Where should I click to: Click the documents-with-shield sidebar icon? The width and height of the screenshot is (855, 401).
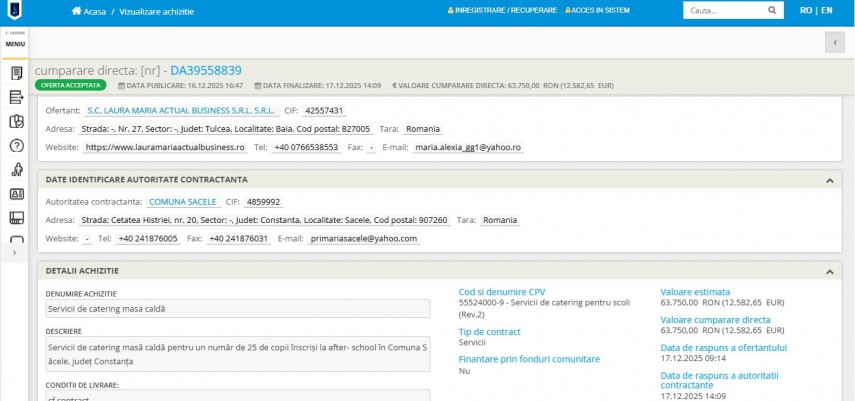[x=16, y=122]
